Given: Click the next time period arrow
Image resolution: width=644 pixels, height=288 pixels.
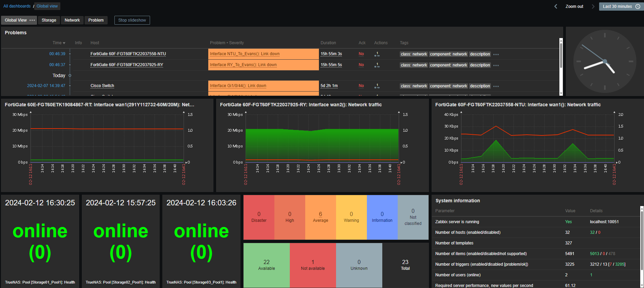Looking at the screenshot, I should tap(593, 7).
